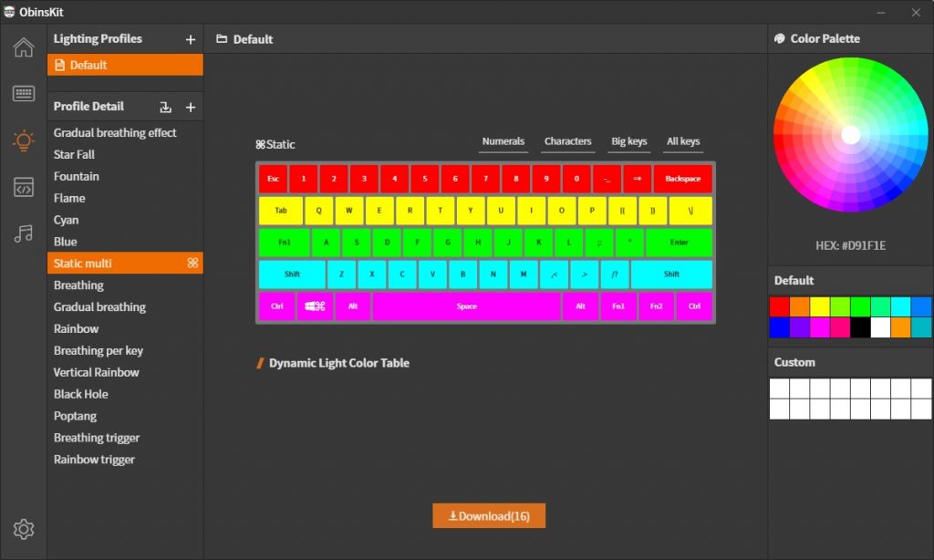
Task: Open the music note sidebar icon
Action: click(24, 234)
